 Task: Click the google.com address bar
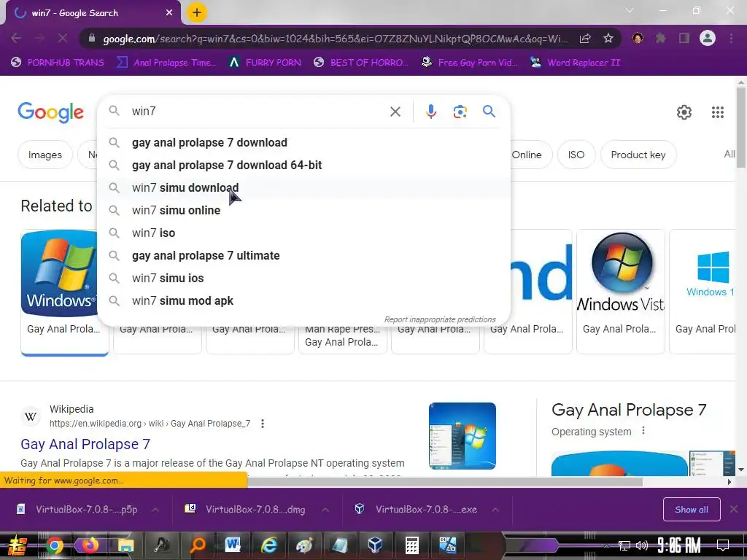[335, 39]
